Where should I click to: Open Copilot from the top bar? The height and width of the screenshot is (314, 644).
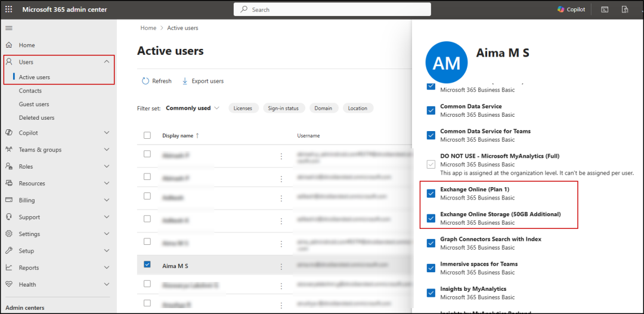(x=571, y=10)
